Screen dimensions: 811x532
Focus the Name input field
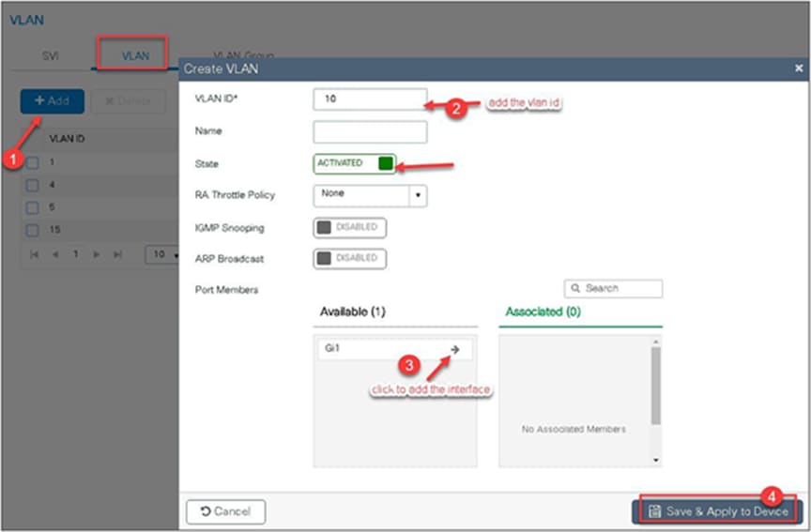click(370, 132)
